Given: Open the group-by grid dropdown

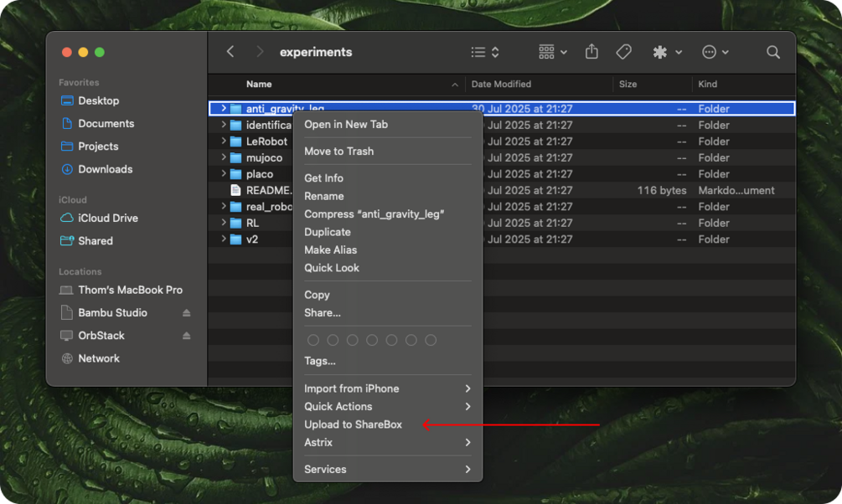Looking at the screenshot, I should pyautogui.click(x=553, y=52).
